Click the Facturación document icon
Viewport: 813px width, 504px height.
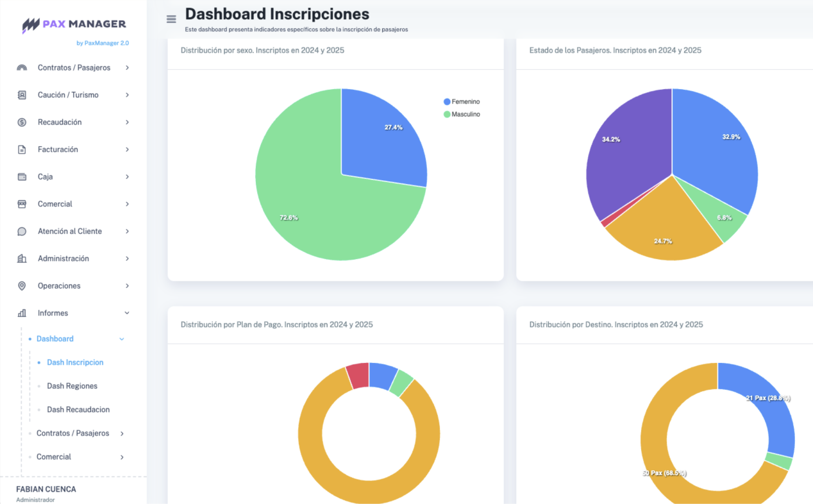pos(22,149)
